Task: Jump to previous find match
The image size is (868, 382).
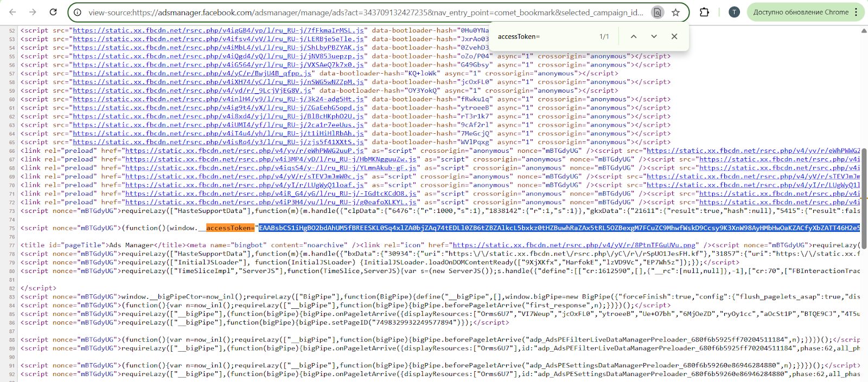Action: pos(633,36)
